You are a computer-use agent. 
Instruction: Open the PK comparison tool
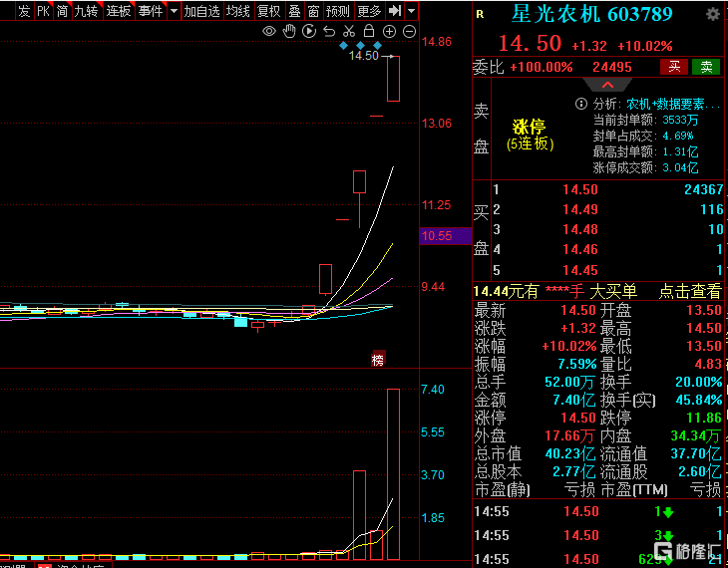click(x=43, y=11)
